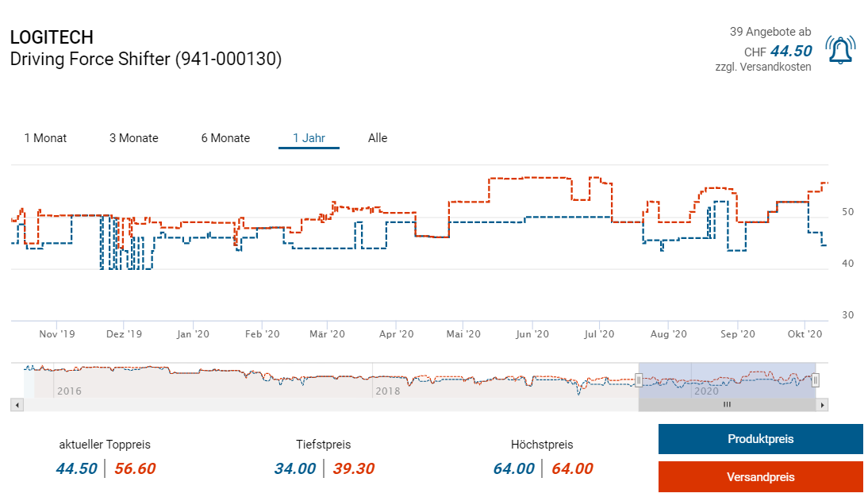Click the aktueller Toppreis value 56.60
Image resolution: width=868 pixels, height=497 pixels.
click(135, 468)
